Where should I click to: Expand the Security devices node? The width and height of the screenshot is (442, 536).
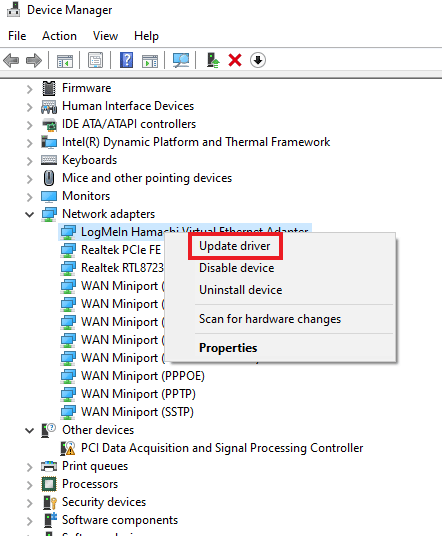click(x=30, y=503)
